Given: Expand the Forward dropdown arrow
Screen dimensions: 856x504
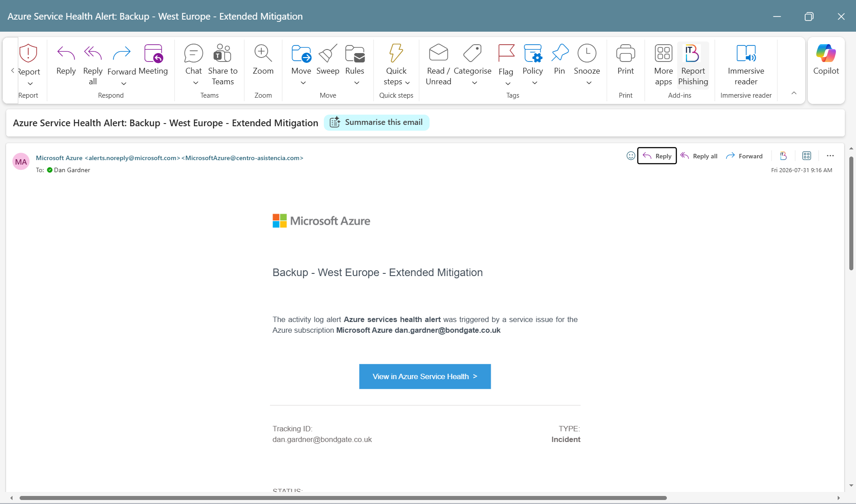Looking at the screenshot, I should pos(124,83).
